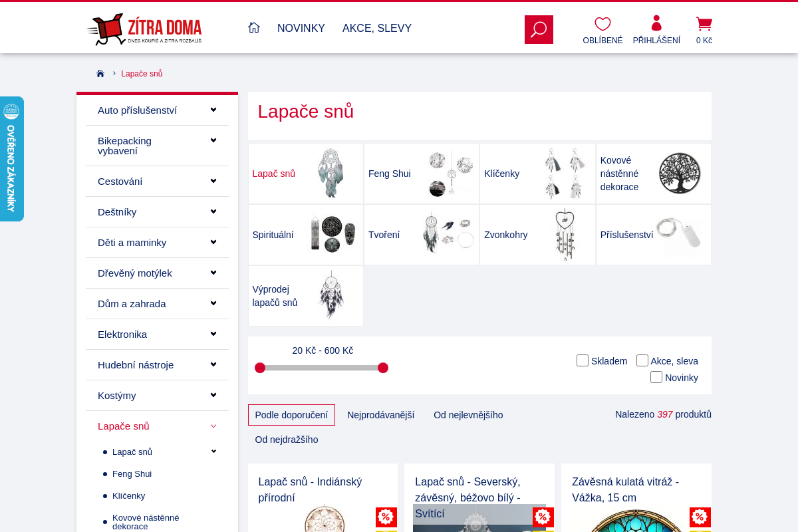This screenshot has height=532, width=798.
Task: Open Auto příslušenství category text
Action: [137, 110]
